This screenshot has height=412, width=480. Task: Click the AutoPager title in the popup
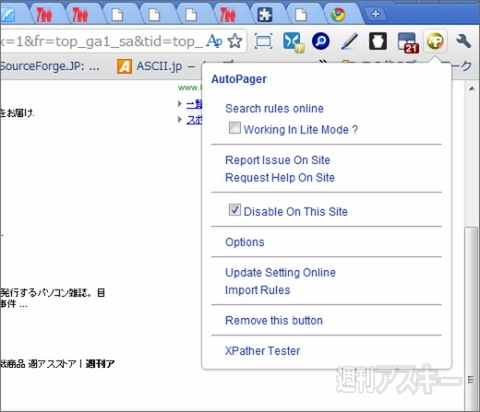point(239,79)
